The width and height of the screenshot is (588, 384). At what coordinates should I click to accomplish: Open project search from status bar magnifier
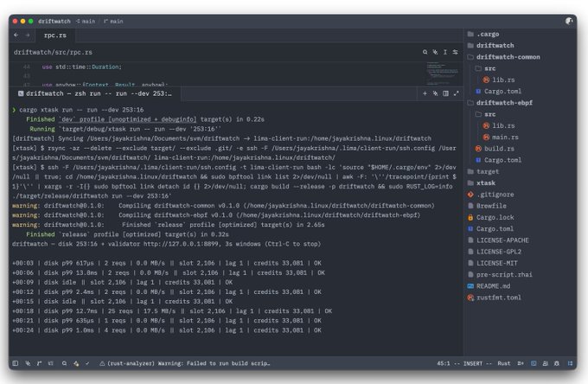(x=65, y=363)
